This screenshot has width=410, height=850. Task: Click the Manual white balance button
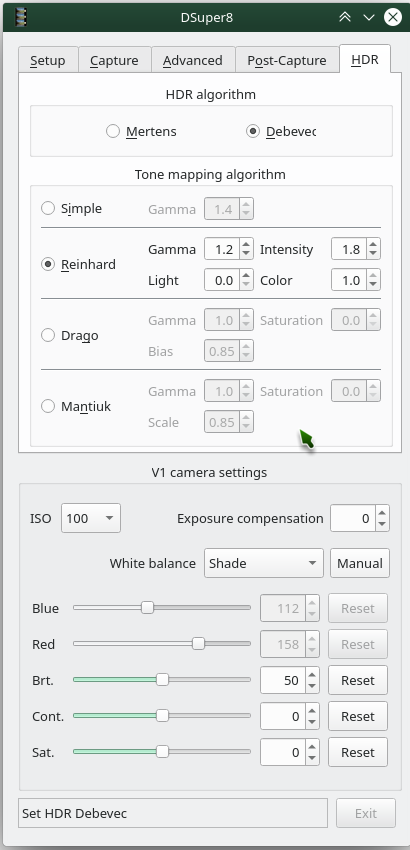click(360, 563)
